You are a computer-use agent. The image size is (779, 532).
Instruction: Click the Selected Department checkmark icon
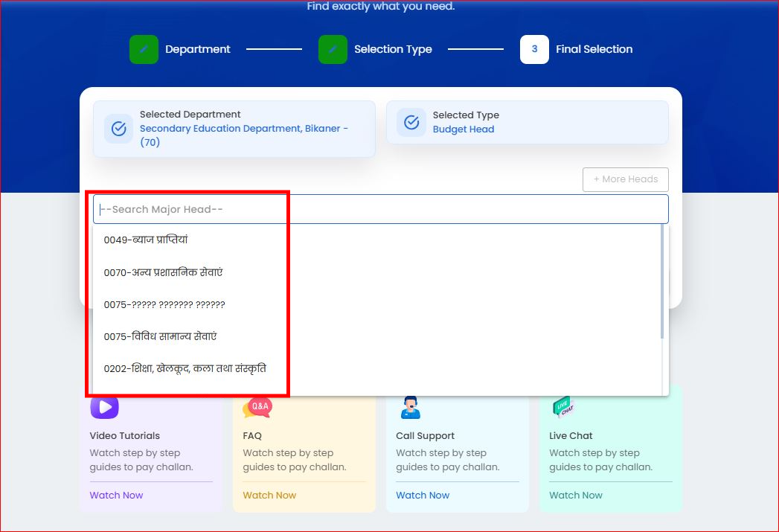[x=118, y=129]
